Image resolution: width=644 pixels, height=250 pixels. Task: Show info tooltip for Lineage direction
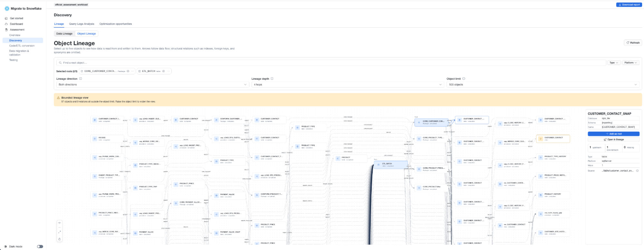[81, 79]
